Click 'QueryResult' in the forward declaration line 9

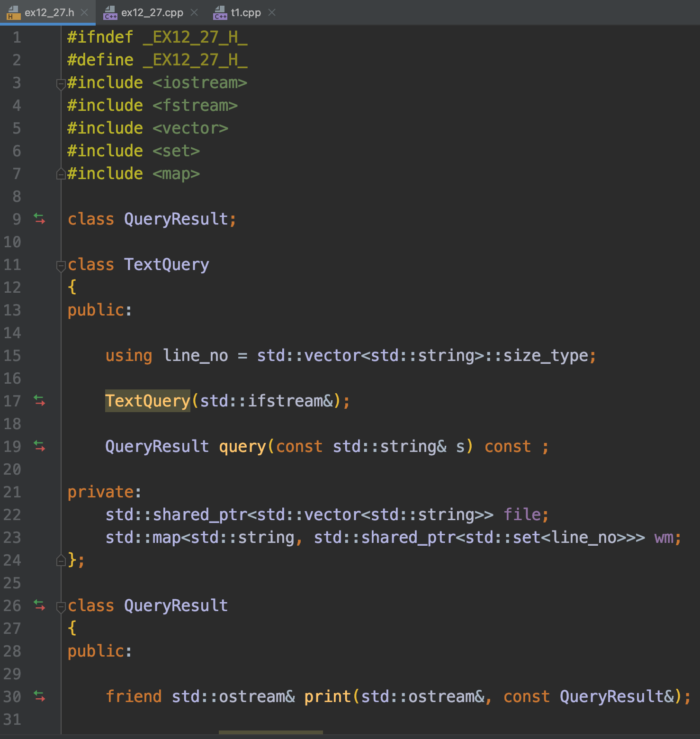coord(176,219)
